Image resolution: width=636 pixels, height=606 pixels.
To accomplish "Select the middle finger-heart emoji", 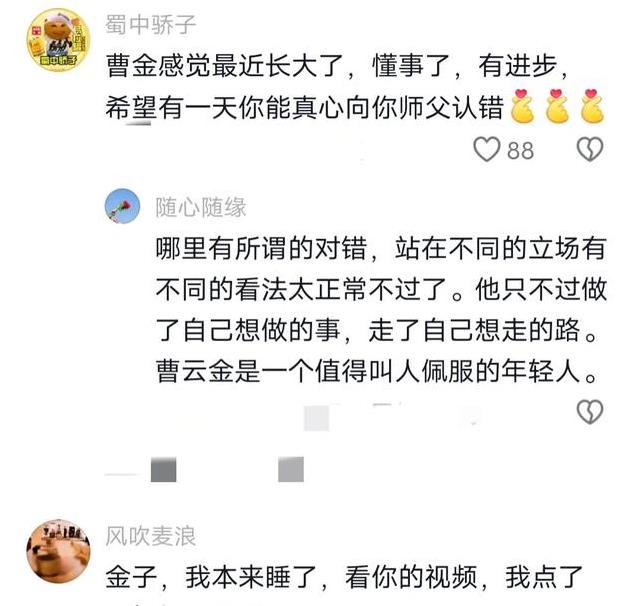I will pyautogui.click(x=557, y=105).
